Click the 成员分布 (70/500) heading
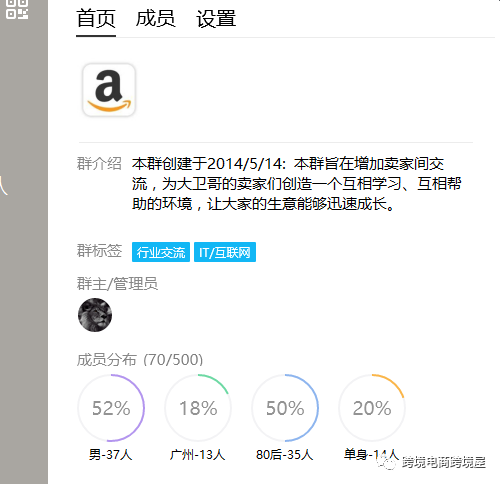 click(x=140, y=360)
